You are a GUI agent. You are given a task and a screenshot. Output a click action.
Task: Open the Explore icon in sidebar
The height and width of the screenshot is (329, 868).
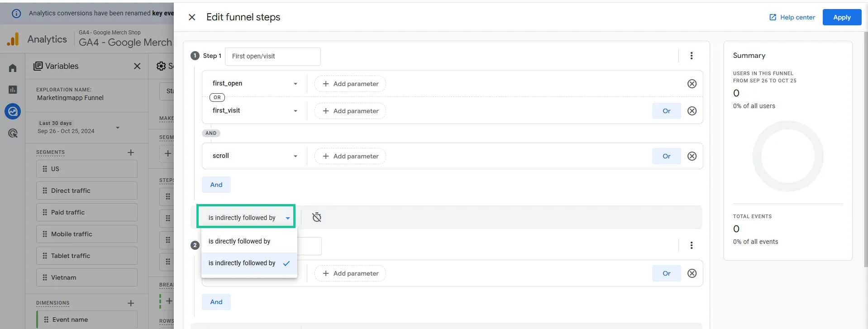click(x=13, y=111)
